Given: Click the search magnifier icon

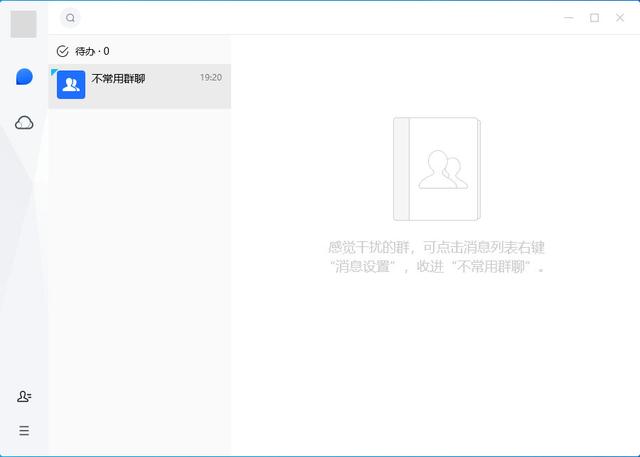Looking at the screenshot, I should tap(70, 18).
